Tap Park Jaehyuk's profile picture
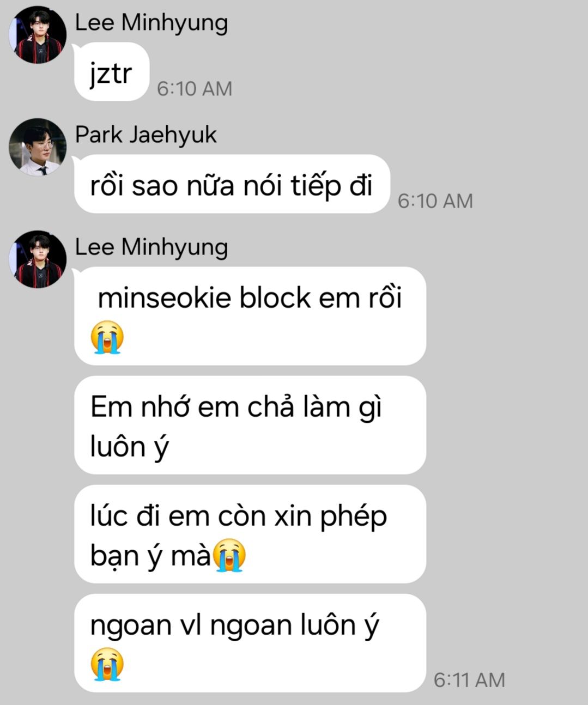Viewport: 588px width, 705px height. tap(37, 147)
